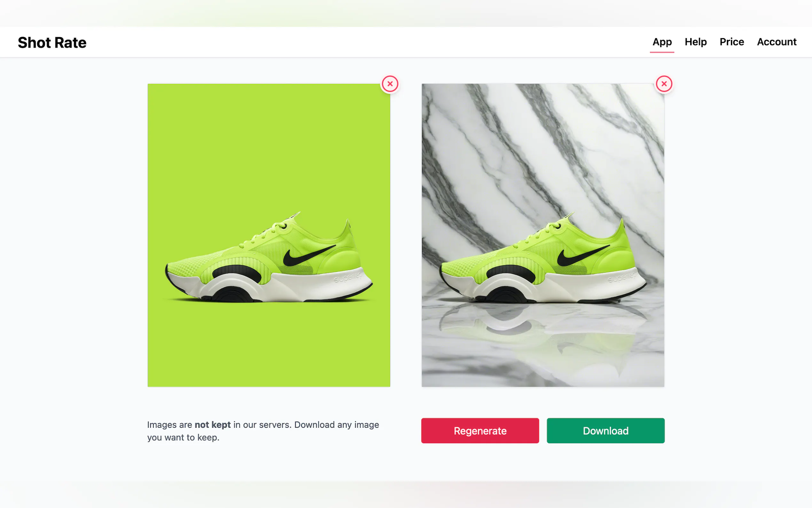Download the generated image
This screenshot has height=508, width=812.
point(605,430)
